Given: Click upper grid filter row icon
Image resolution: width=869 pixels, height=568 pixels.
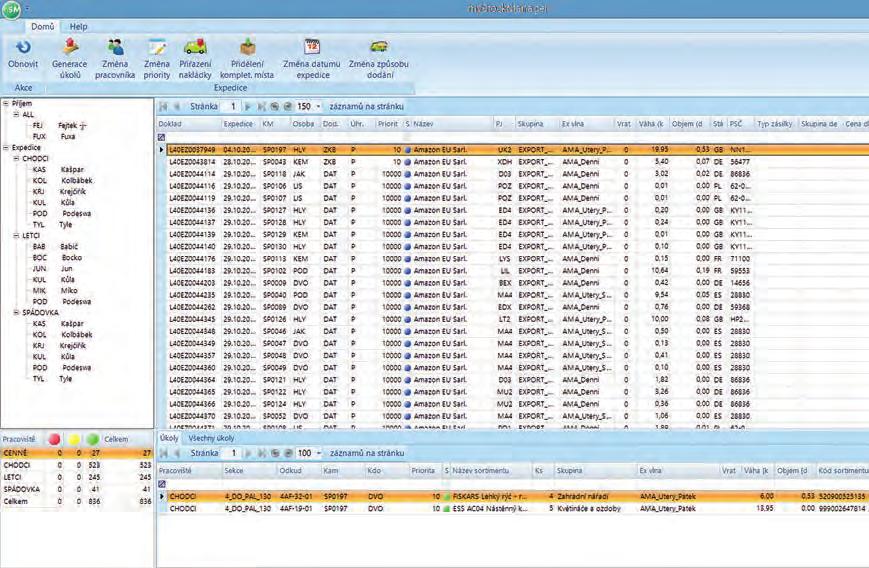Looking at the screenshot, I should [161, 137].
